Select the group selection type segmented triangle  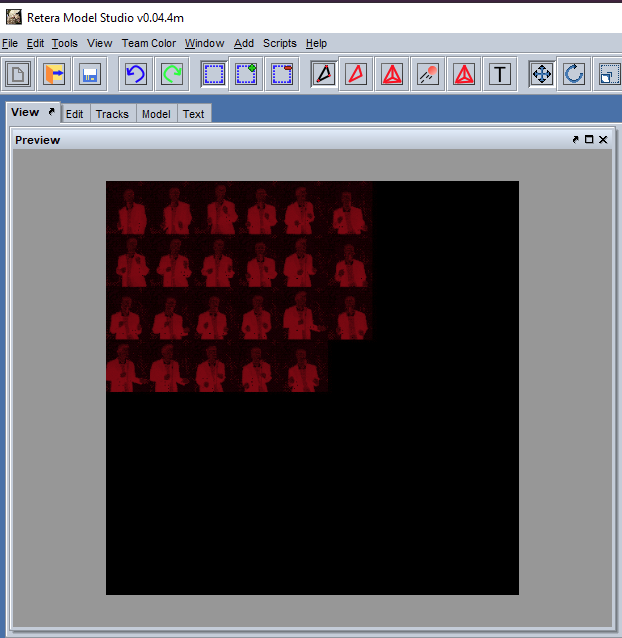392,74
